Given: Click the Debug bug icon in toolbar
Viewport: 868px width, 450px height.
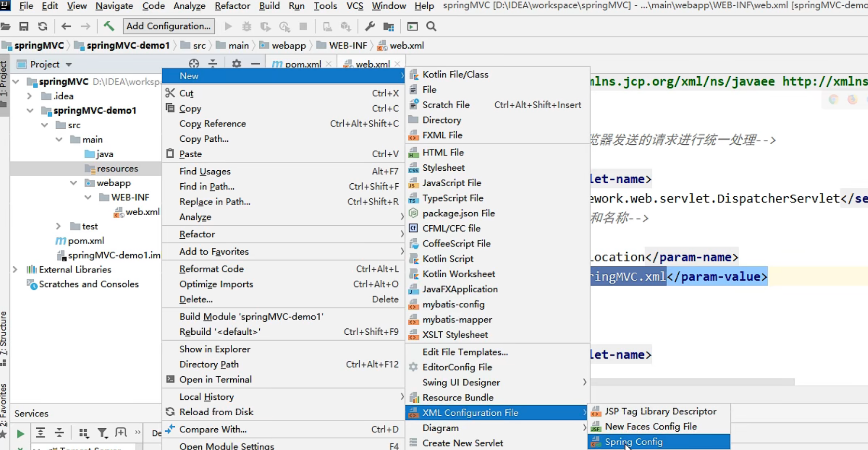Looking at the screenshot, I should click(x=247, y=27).
